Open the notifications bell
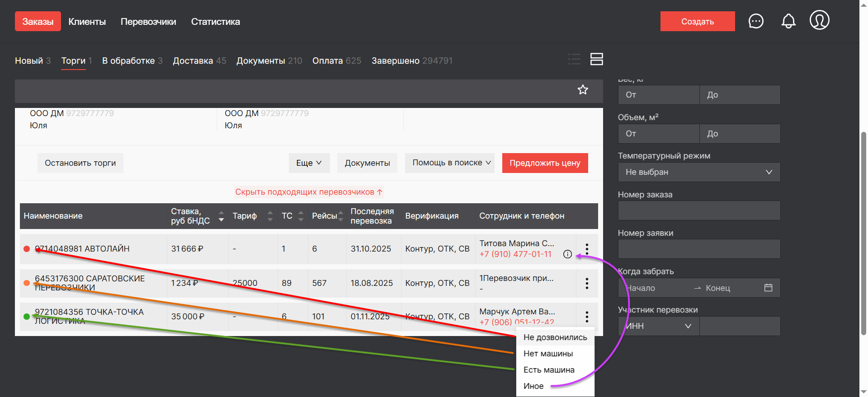 point(788,21)
